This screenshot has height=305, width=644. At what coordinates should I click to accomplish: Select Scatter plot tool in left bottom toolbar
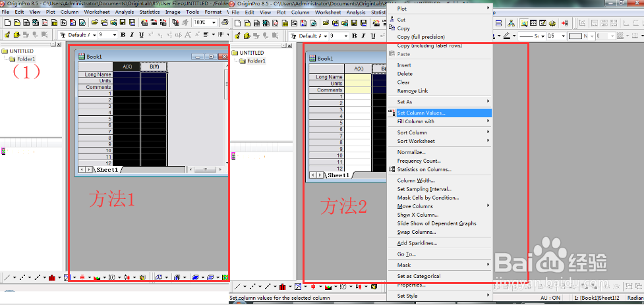22,277
